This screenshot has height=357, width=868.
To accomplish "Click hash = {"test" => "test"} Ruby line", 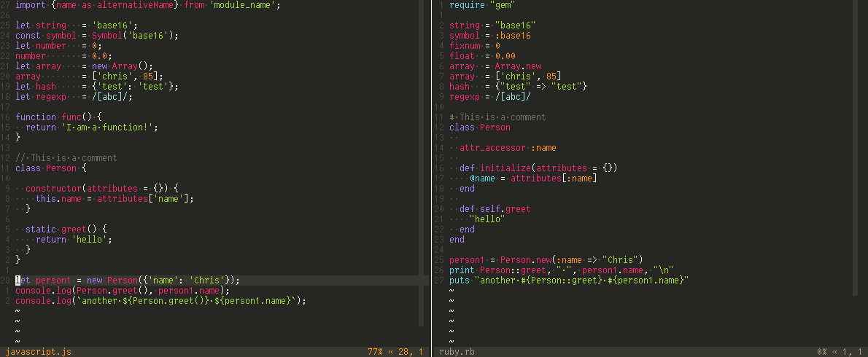I will click(x=518, y=87).
